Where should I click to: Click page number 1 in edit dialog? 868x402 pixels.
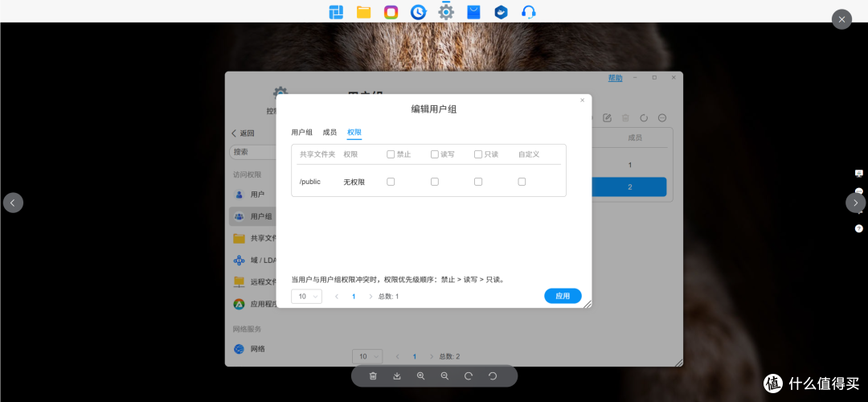click(x=354, y=296)
